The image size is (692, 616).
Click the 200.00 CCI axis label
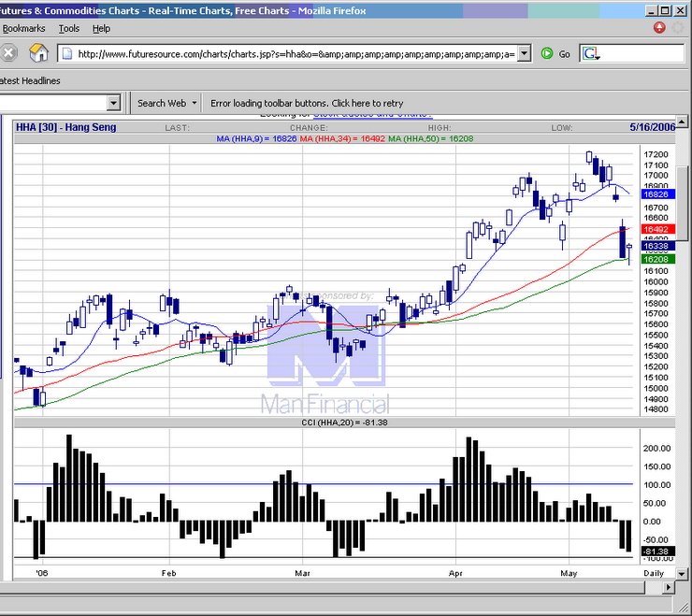(656, 448)
